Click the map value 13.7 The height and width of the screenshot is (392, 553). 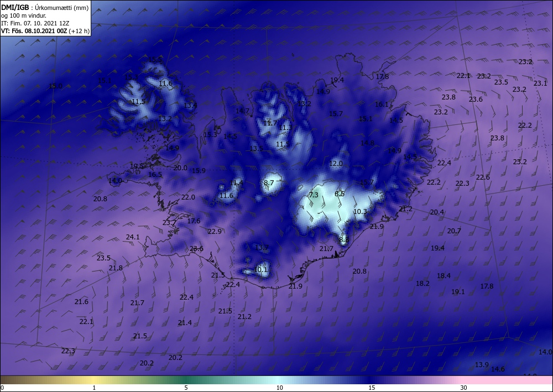[x=262, y=248]
